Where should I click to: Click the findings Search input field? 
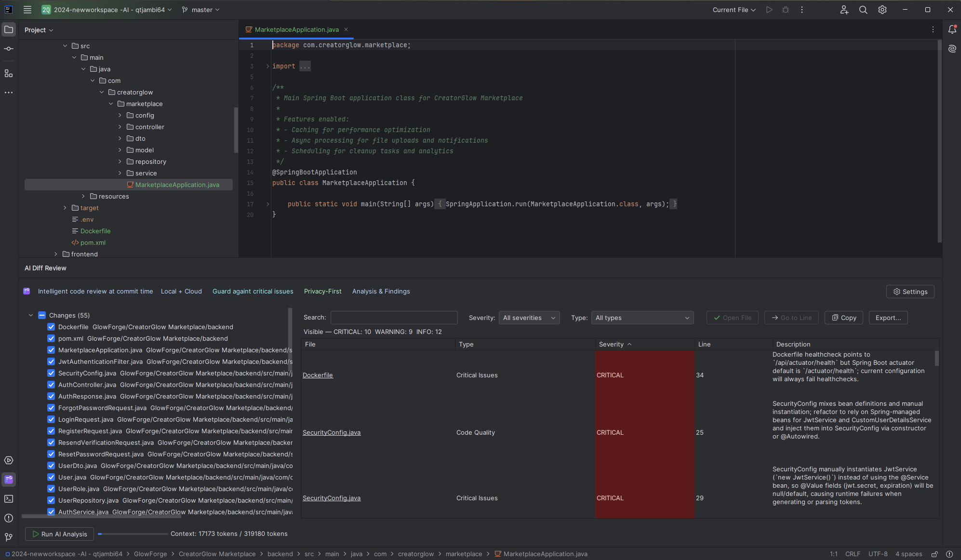tap(394, 318)
